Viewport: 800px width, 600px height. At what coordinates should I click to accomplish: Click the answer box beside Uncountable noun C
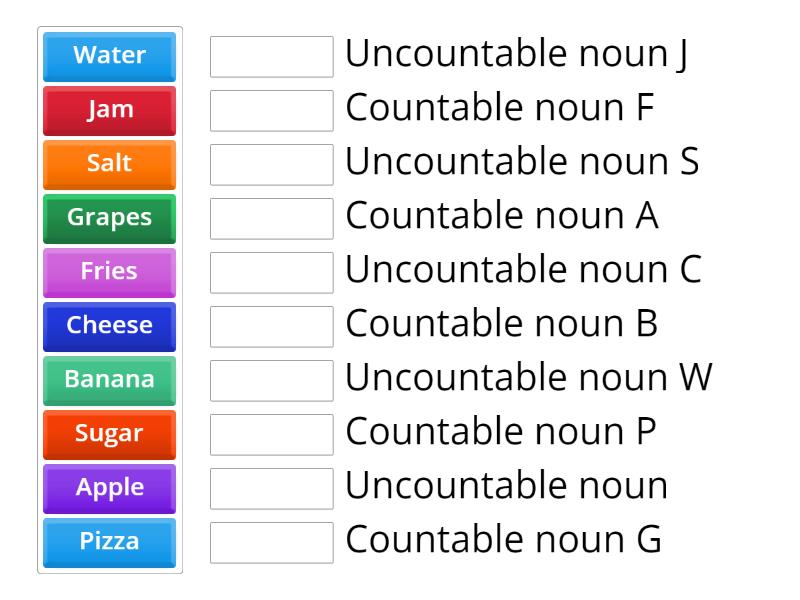[272, 273]
